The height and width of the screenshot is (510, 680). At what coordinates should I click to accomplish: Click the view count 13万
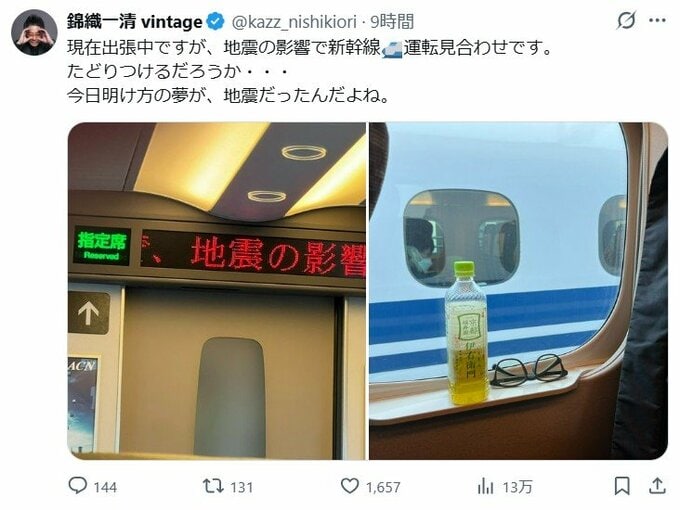coord(517,487)
